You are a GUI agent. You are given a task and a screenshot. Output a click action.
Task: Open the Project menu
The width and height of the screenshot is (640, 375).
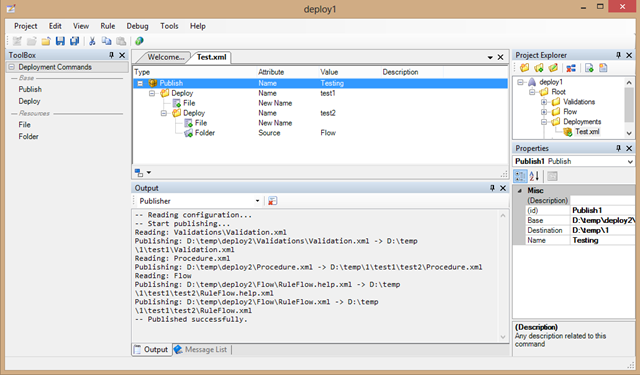pos(25,26)
